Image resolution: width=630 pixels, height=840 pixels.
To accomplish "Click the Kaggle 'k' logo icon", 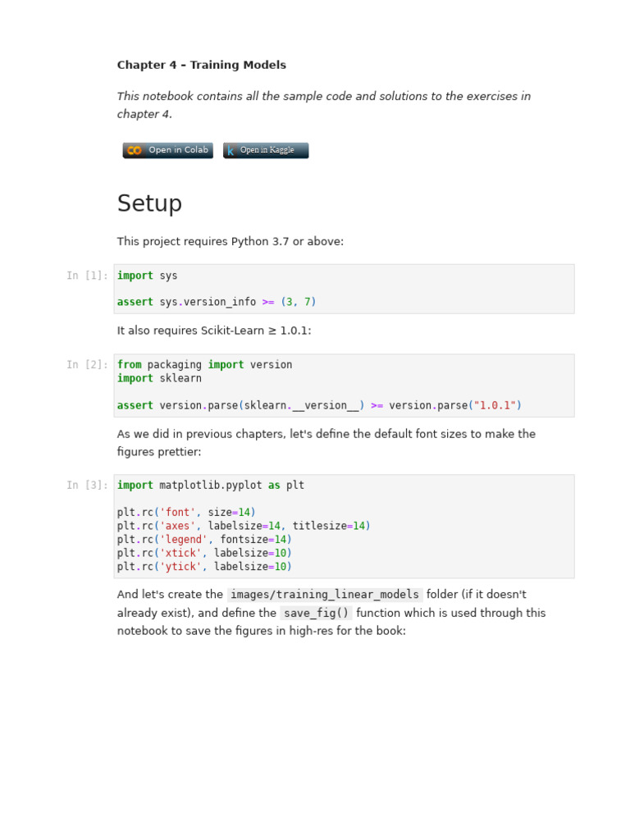I will coord(231,151).
